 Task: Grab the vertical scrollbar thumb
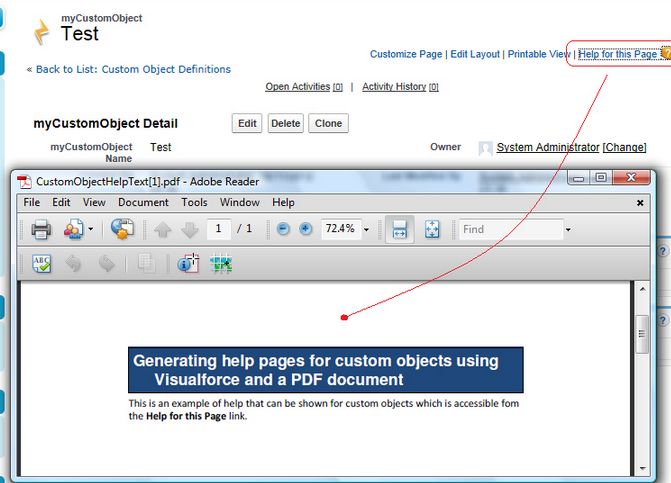pyautogui.click(x=642, y=334)
